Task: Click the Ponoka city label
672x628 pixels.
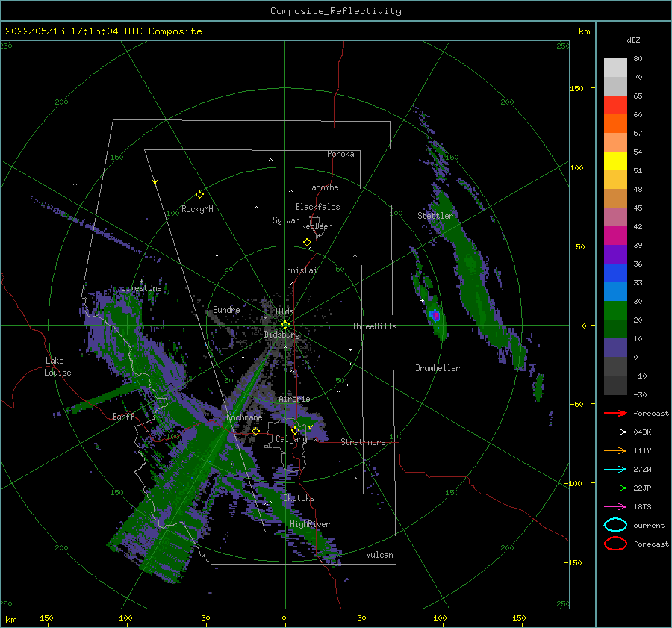Action: (x=340, y=154)
